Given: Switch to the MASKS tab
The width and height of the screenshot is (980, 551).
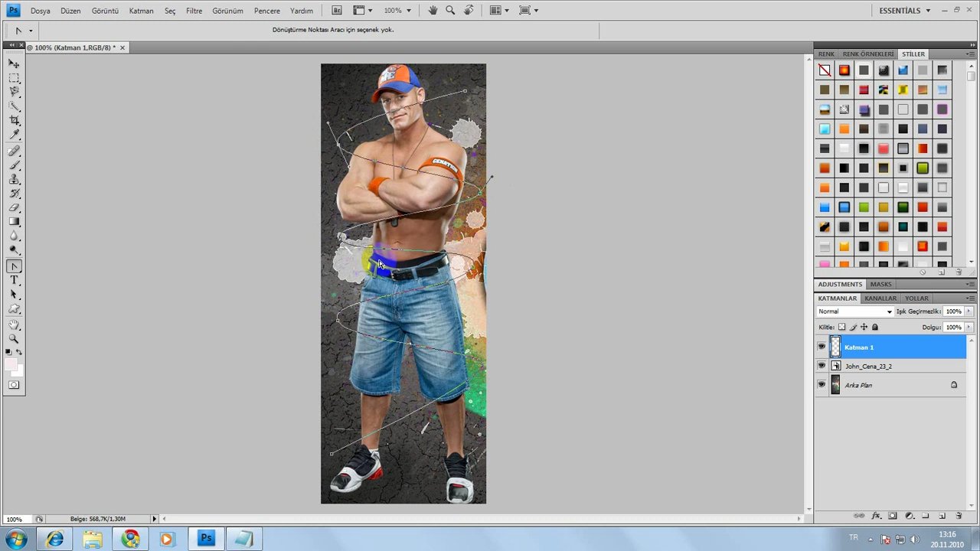Looking at the screenshot, I should pos(880,284).
